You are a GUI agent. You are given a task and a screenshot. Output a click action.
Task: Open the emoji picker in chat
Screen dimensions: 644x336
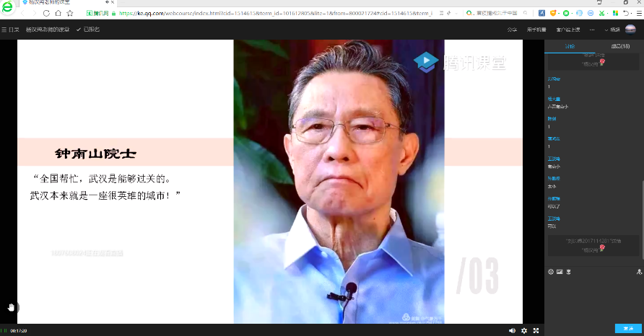click(x=551, y=272)
